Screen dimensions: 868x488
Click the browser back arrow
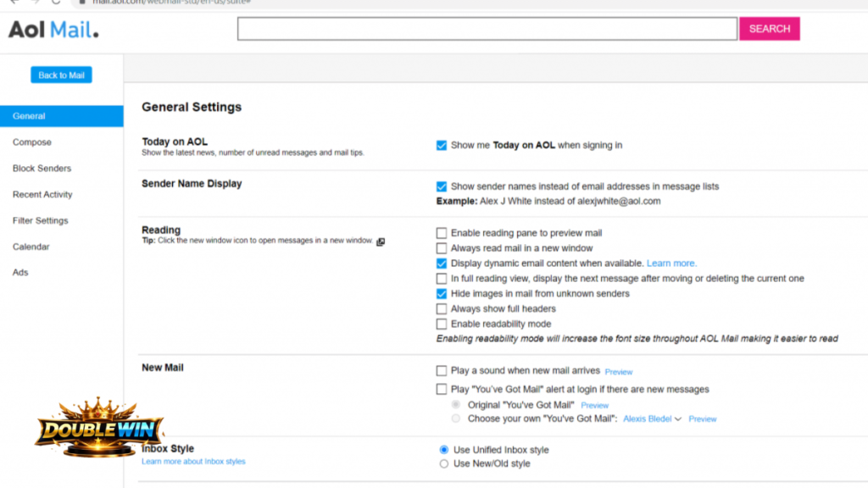tap(14, 3)
